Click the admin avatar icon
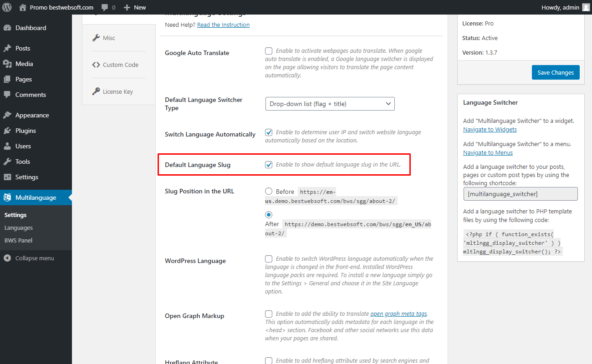Image resolution: width=592 pixels, height=364 pixels. [586, 7]
